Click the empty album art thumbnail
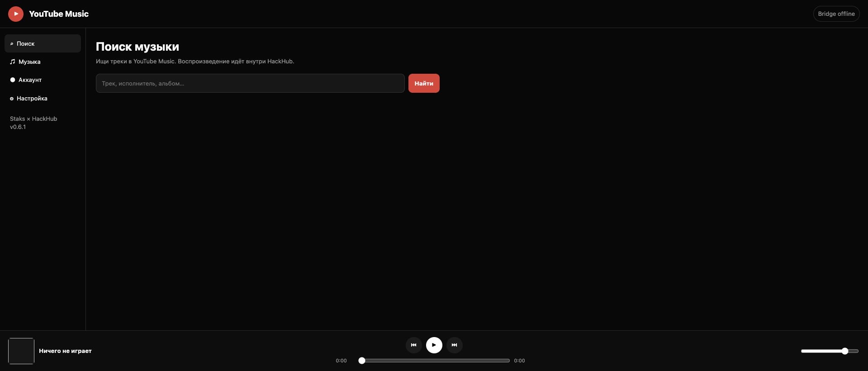Image resolution: width=868 pixels, height=371 pixels. pyautogui.click(x=21, y=351)
